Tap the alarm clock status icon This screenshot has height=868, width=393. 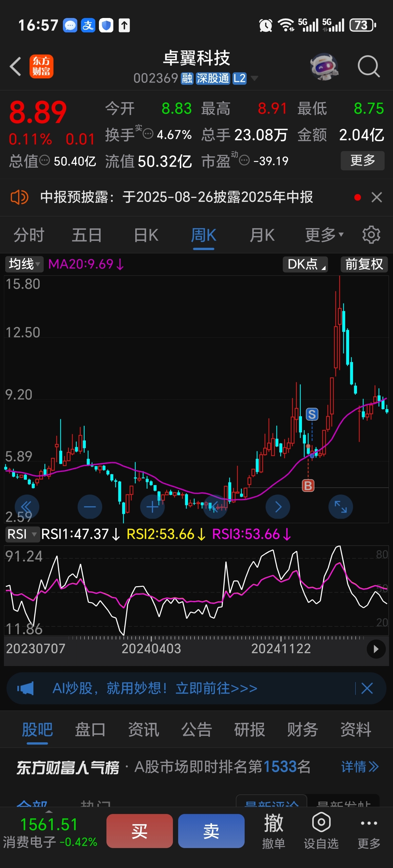click(265, 25)
